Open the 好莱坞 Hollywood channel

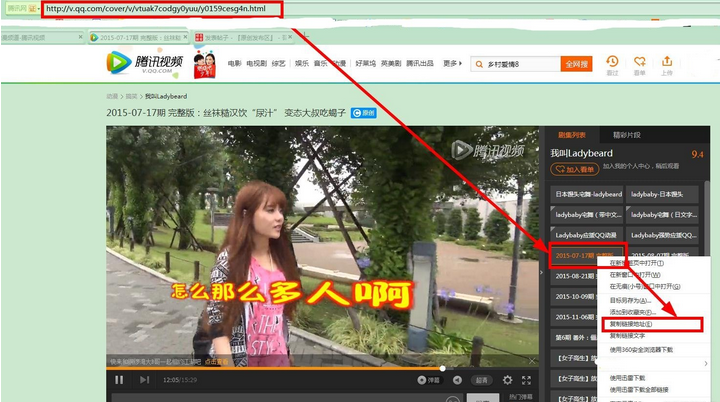366,63
